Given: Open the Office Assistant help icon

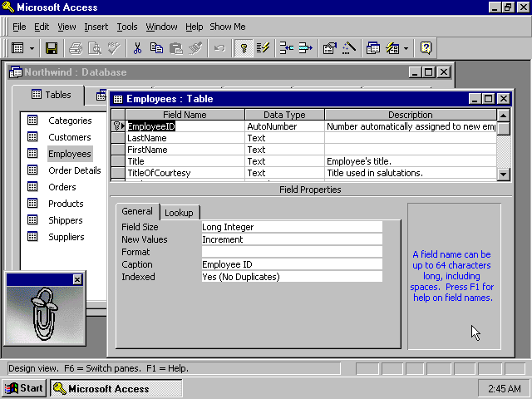Looking at the screenshot, I should pos(426,48).
